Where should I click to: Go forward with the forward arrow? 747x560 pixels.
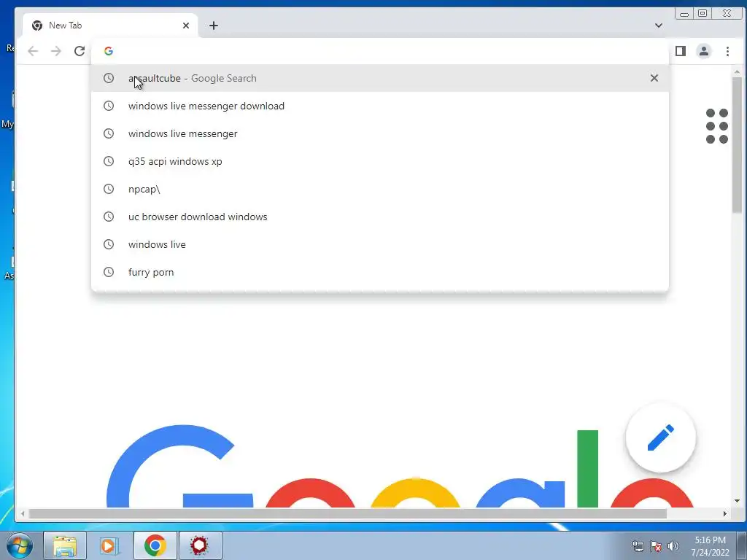pos(56,51)
